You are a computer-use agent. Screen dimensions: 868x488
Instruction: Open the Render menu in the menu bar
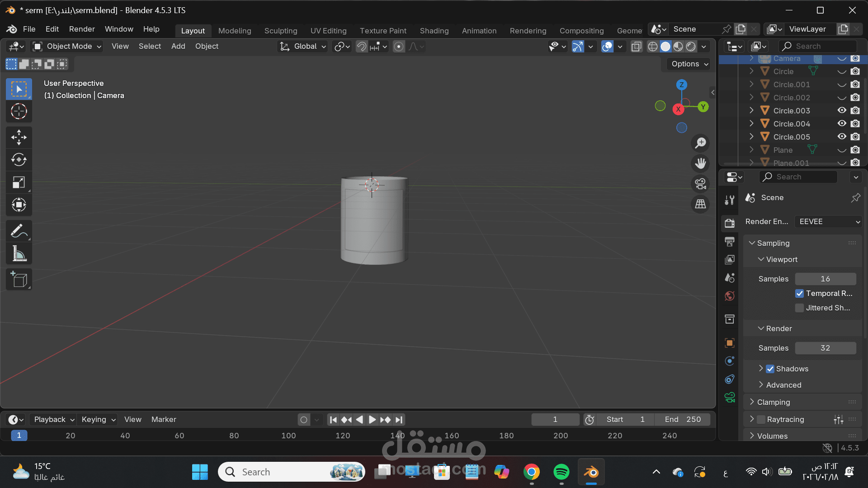tap(82, 29)
